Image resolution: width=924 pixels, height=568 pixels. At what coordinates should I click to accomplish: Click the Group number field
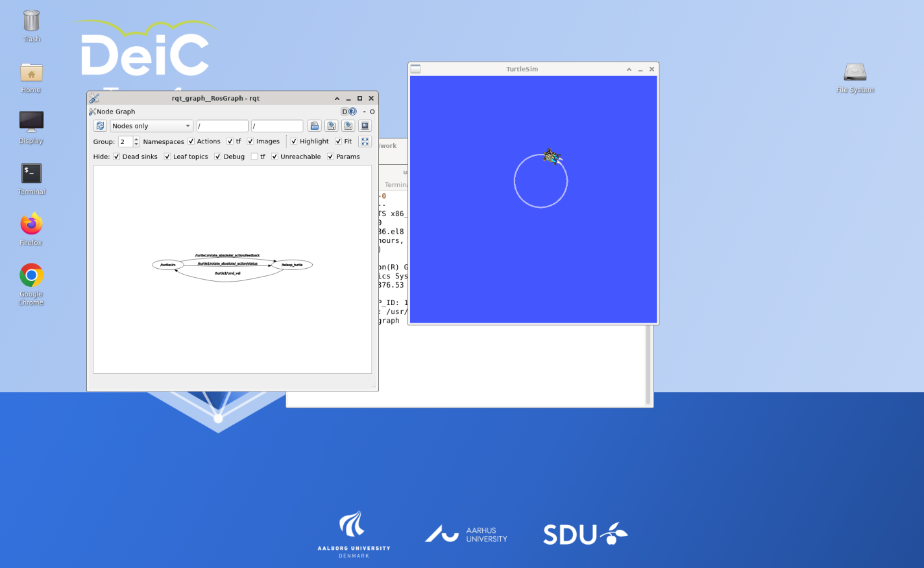[125, 142]
